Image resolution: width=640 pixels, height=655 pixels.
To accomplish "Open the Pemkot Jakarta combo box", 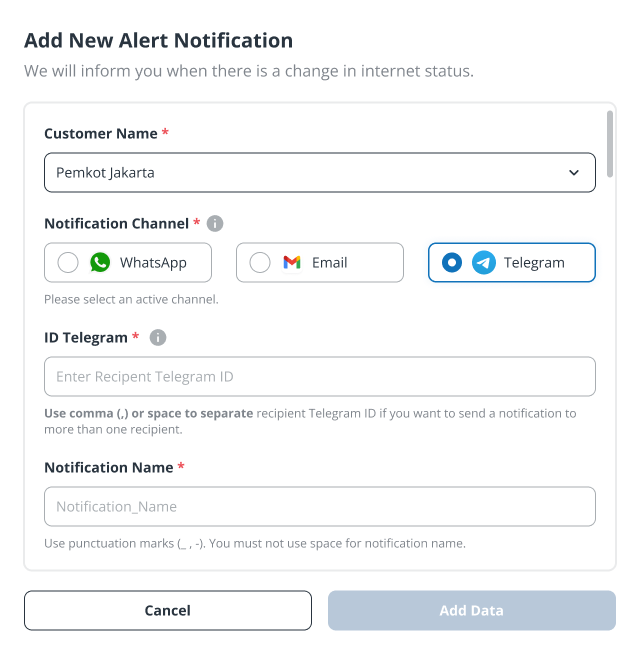I will pos(320,173).
